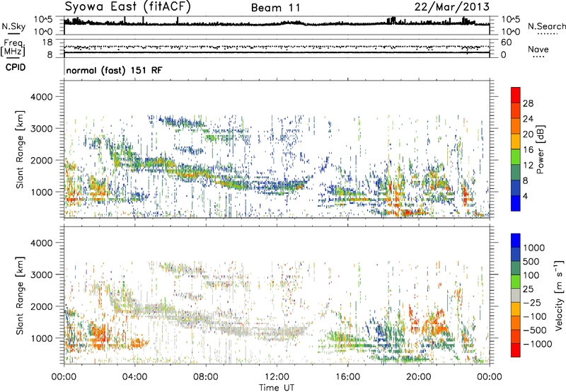Click the '4000' range tick in power panel
This screenshot has height=392, width=566.
[x=41, y=97]
